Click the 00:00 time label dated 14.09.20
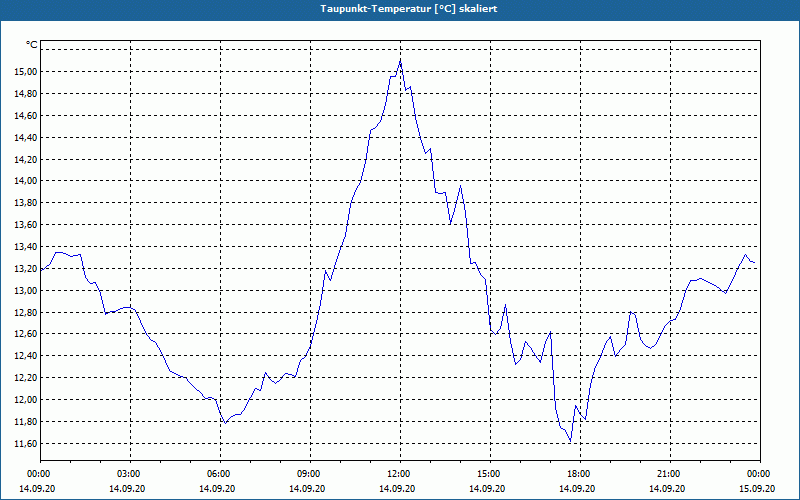Viewport: 800px width, 500px height. [37, 474]
